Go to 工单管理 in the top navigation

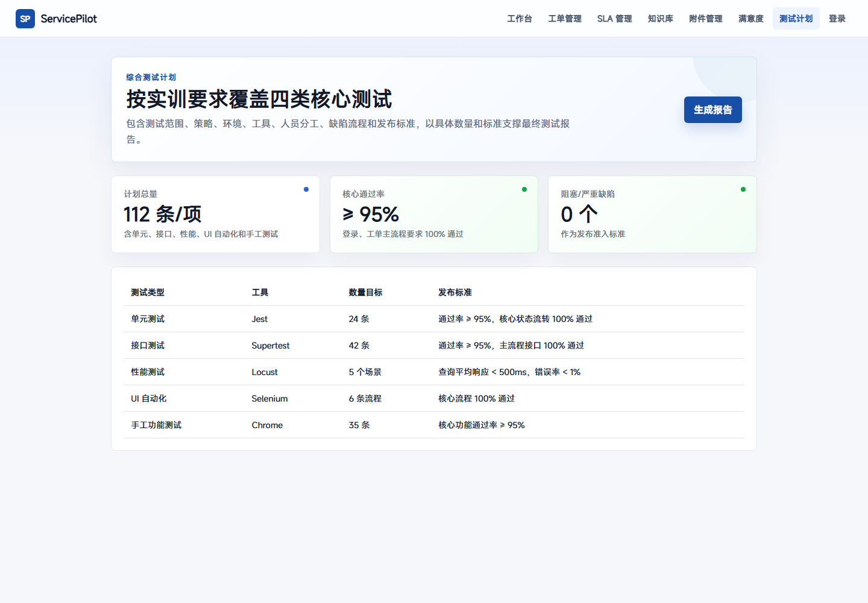tap(565, 19)
